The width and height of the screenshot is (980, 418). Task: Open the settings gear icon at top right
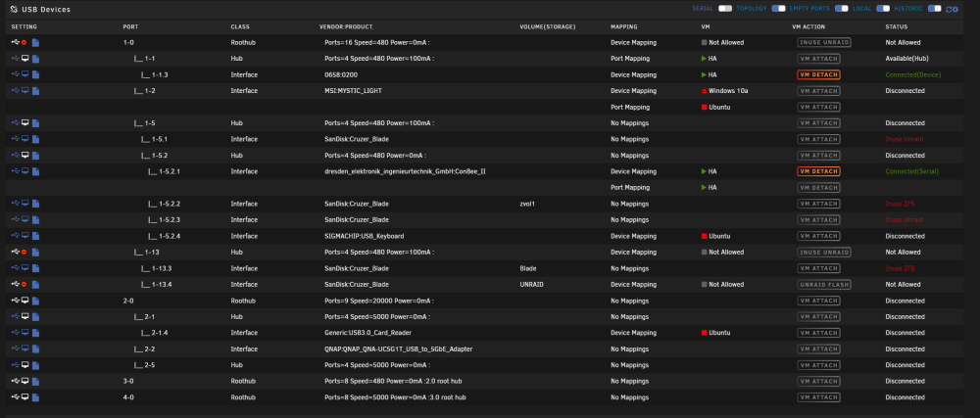[x=955, y=10]
